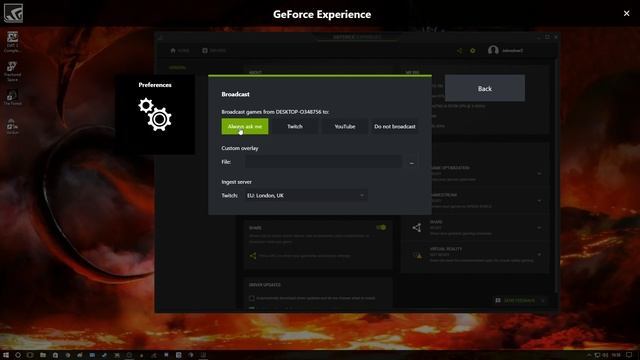
Task: Open the Home tab in background window
Action: 180,51
